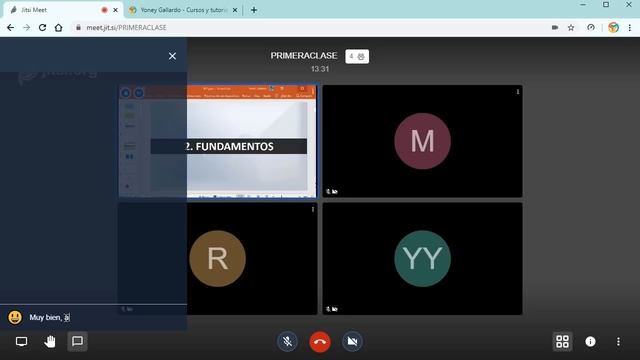
Task: Share your screen with the monitor icon
Action: (21, 341)
